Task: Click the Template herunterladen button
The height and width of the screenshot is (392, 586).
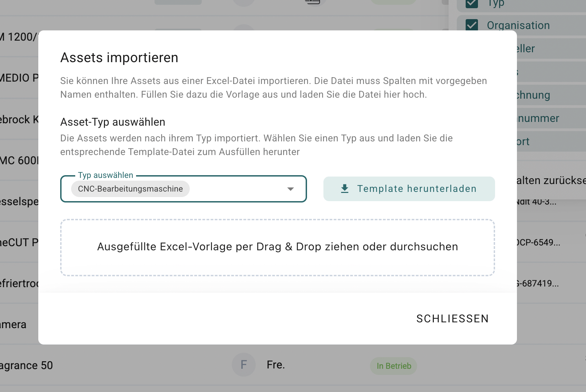Action: tap(409, 189)
